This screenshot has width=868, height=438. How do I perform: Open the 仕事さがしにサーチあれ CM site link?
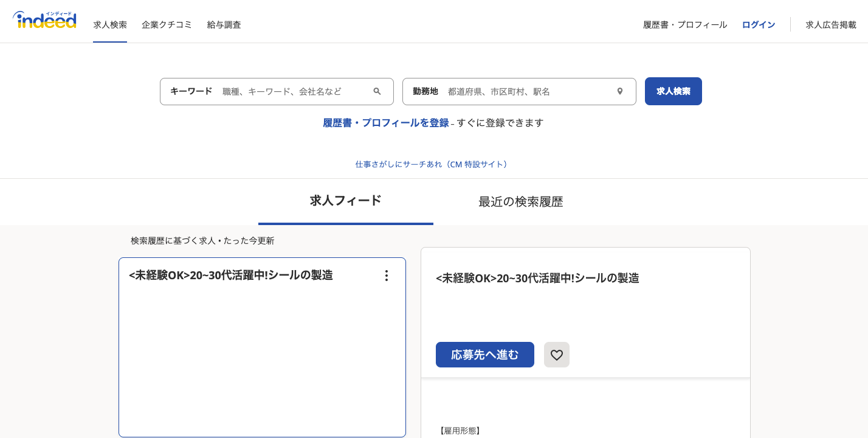[x=433, y=164]
